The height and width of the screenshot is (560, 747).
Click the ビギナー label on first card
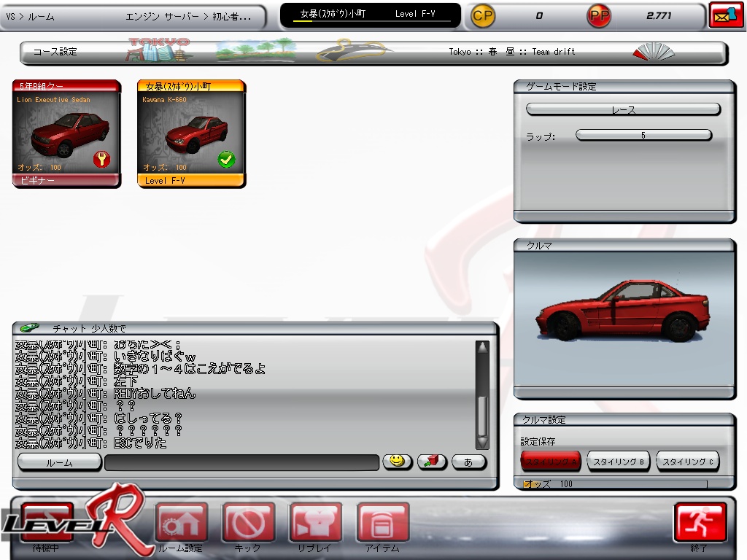click(x=38, y=181)
